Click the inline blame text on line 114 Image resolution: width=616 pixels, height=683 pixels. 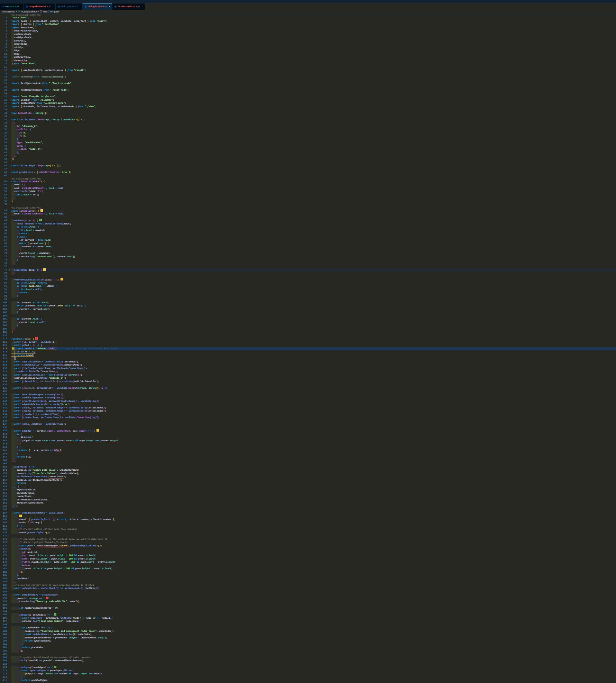click(93, 349)
